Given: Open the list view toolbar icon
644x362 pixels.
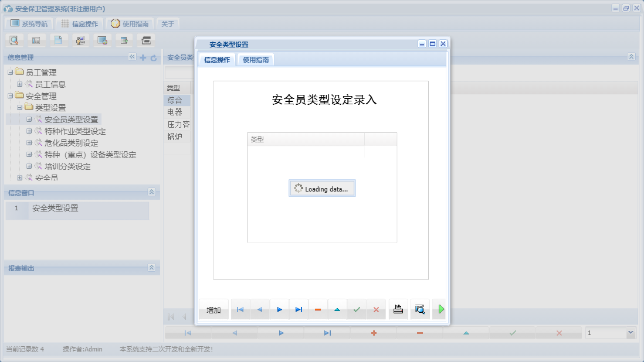Looking at the screenshot, I should click(36, 40).
